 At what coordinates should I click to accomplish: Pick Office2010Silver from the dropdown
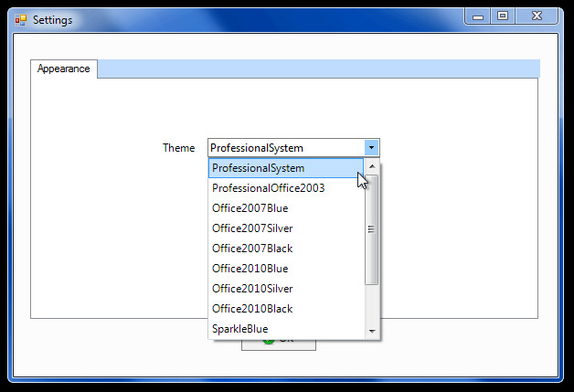pyautogui.click(x=286, y=289)
